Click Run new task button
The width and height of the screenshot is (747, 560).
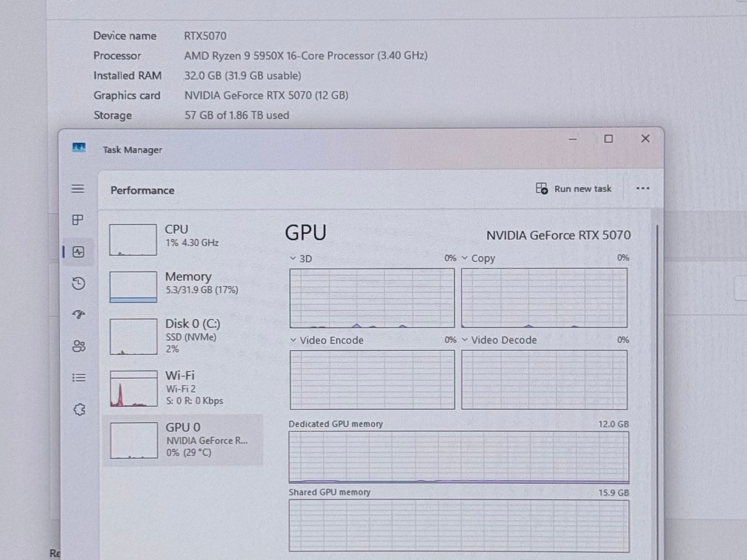pyautogui.click(x=573, y=188)
